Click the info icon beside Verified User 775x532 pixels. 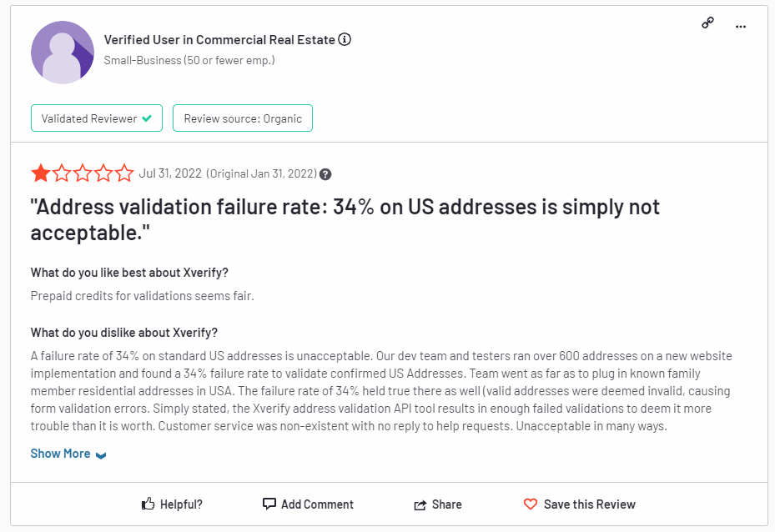click(345, 39)
